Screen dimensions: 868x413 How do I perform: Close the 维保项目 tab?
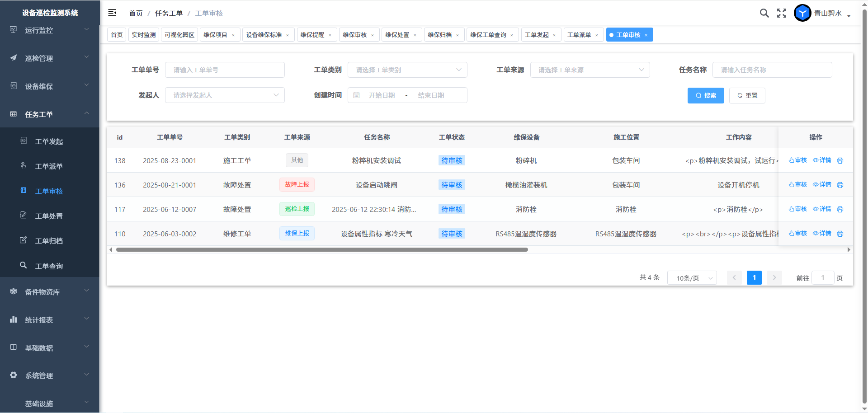[233, 35]
